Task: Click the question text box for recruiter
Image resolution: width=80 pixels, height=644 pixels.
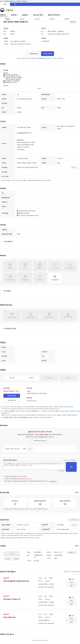Action: click(34, 466)
